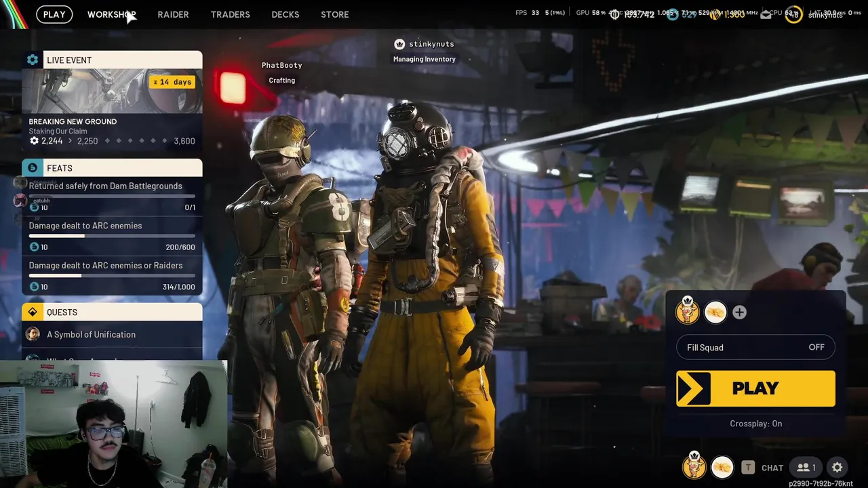Click the 0/1 progress bar for Dam Battlegrounds
Screen dimensions: 868x488
(x=112, y=196)
